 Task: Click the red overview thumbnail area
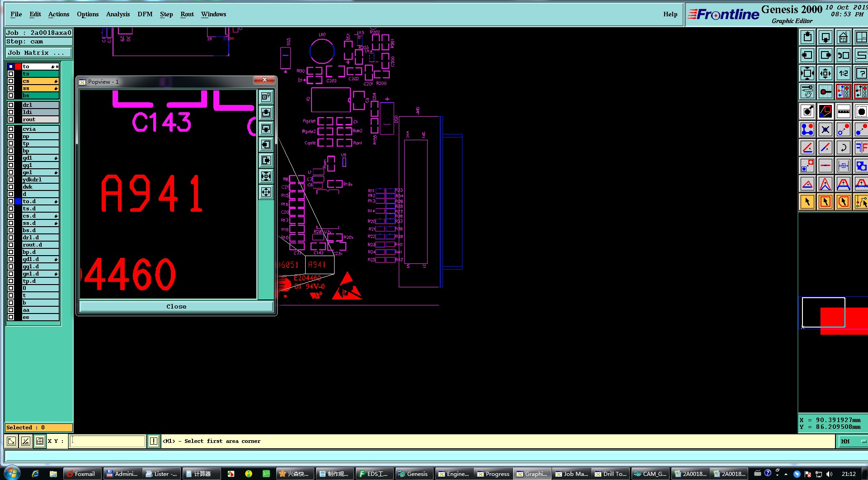click(844, 321)
